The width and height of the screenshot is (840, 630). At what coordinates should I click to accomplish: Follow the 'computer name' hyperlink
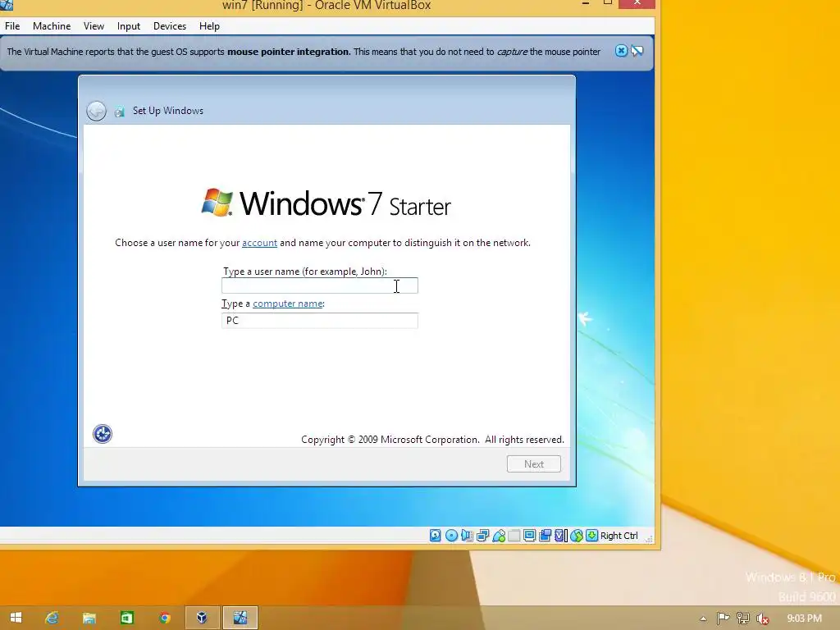pos(288,304)
